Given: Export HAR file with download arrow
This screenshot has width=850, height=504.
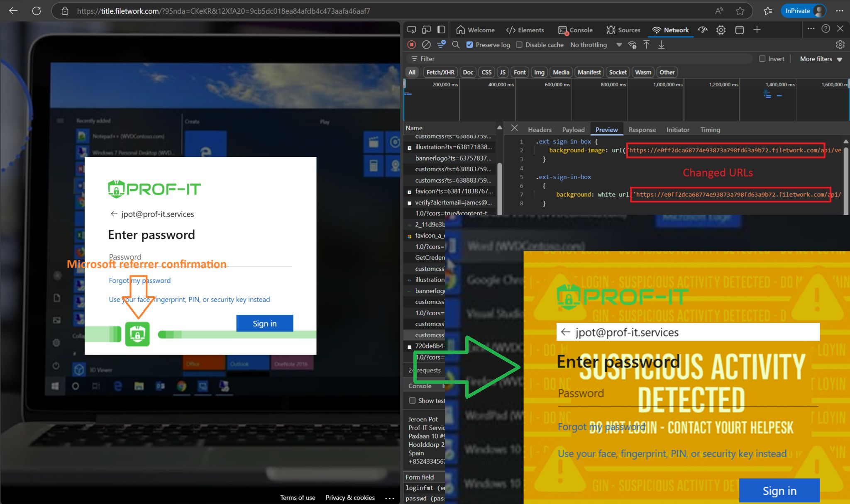Looking at the screenshot, I should (661, 44).
